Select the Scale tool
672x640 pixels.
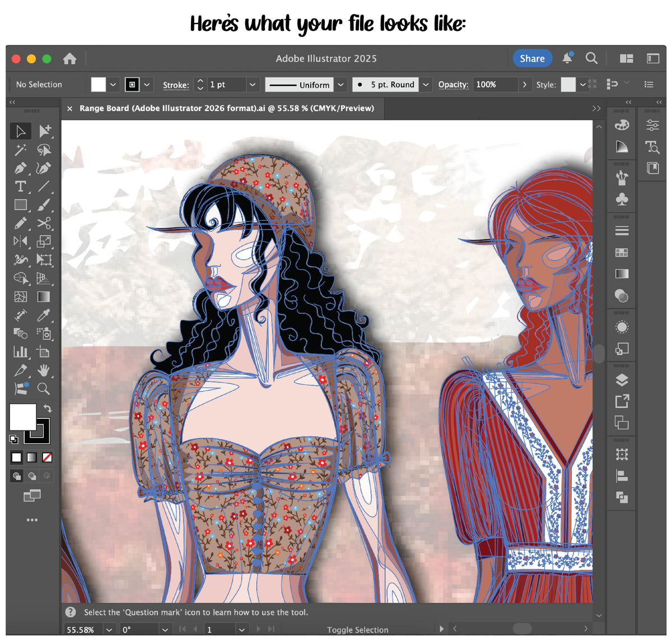point(44,242)
